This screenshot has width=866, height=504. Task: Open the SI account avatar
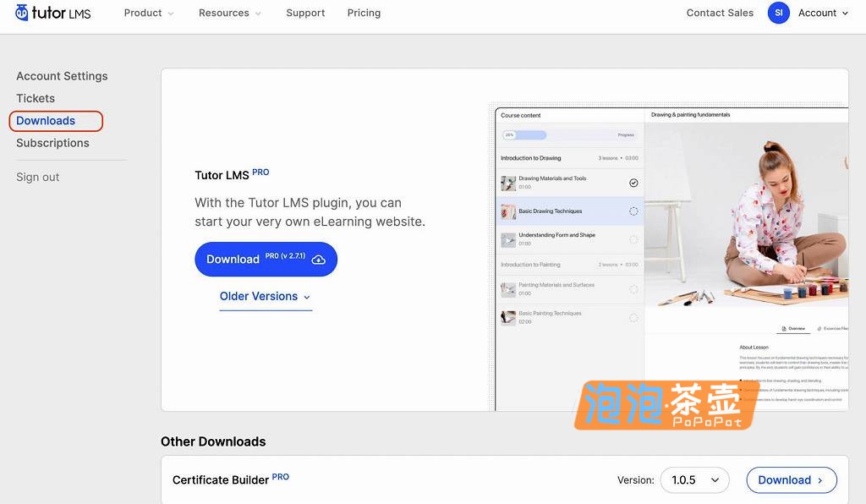778,13
